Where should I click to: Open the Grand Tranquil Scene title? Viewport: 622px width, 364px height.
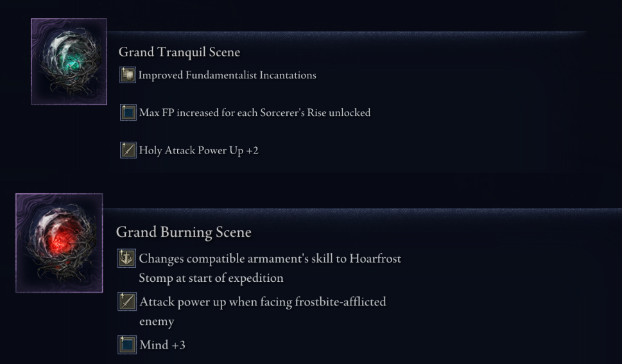179,52
